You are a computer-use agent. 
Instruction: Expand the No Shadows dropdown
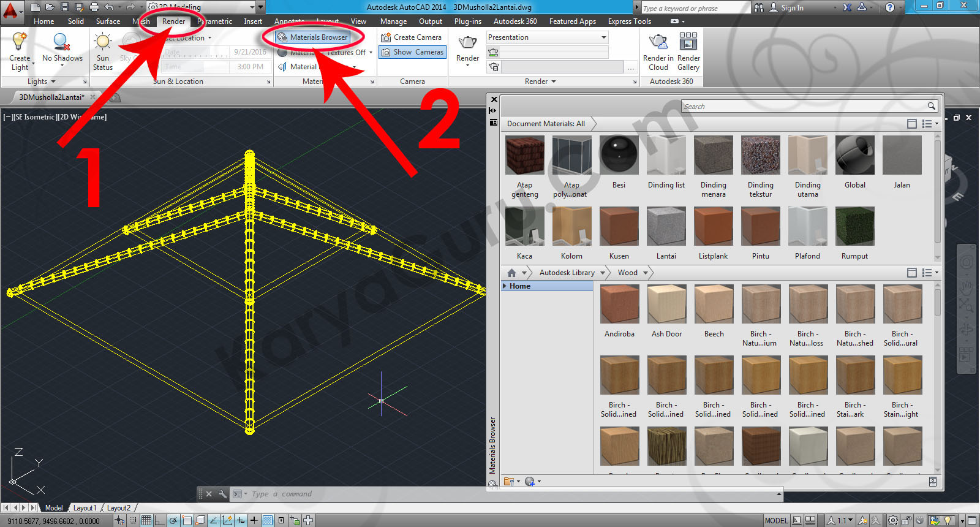(62, 66)
